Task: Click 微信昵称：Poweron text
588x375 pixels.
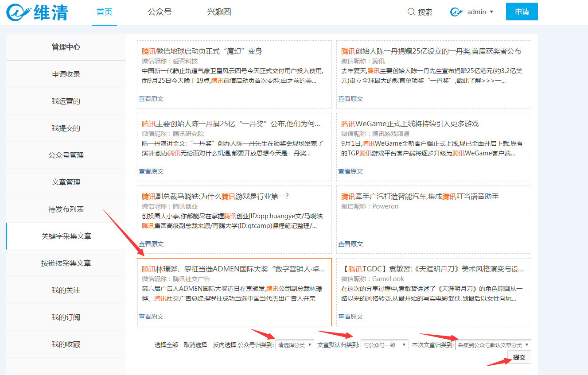Action: coord(370,206)
